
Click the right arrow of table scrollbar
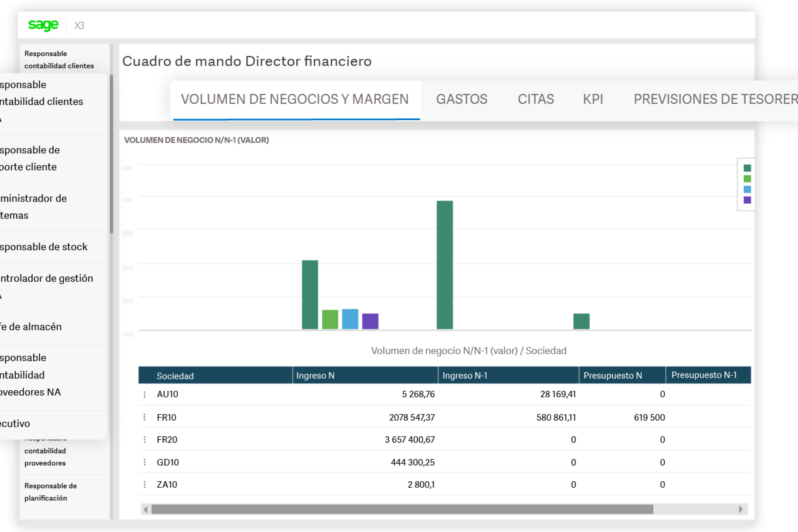click(x=741, y=509)
